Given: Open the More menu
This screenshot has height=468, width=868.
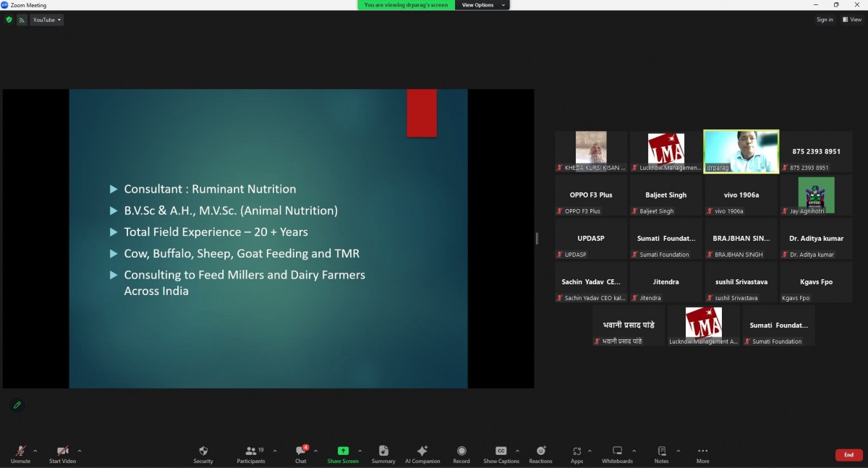Looking at the screenshot, I should [702, 451].
